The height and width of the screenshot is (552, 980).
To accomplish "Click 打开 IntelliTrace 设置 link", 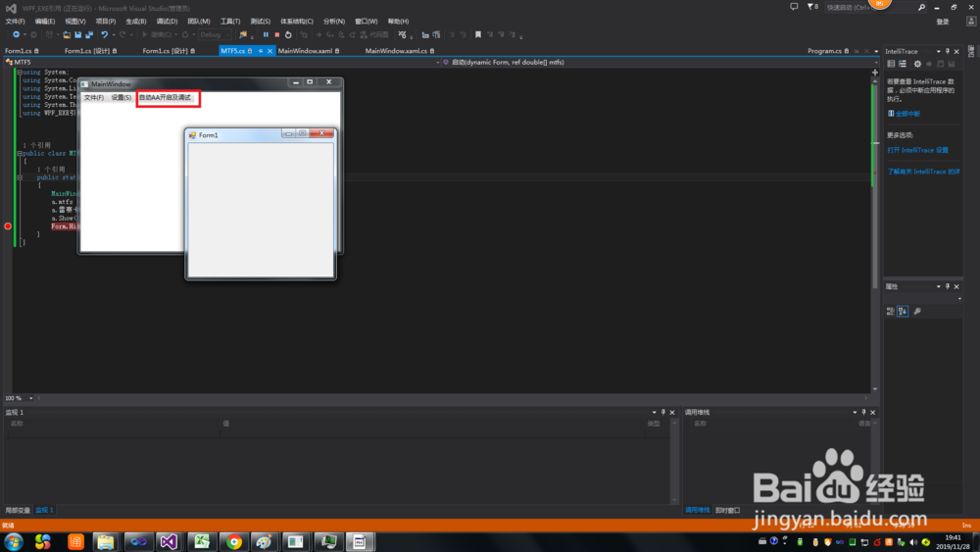I will [917, 150].
